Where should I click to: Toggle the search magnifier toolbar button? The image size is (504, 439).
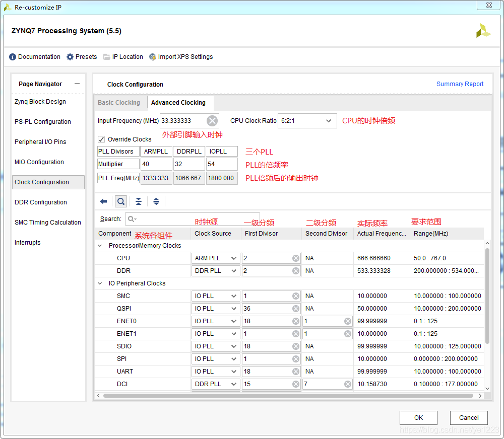[x=121, y=201]
